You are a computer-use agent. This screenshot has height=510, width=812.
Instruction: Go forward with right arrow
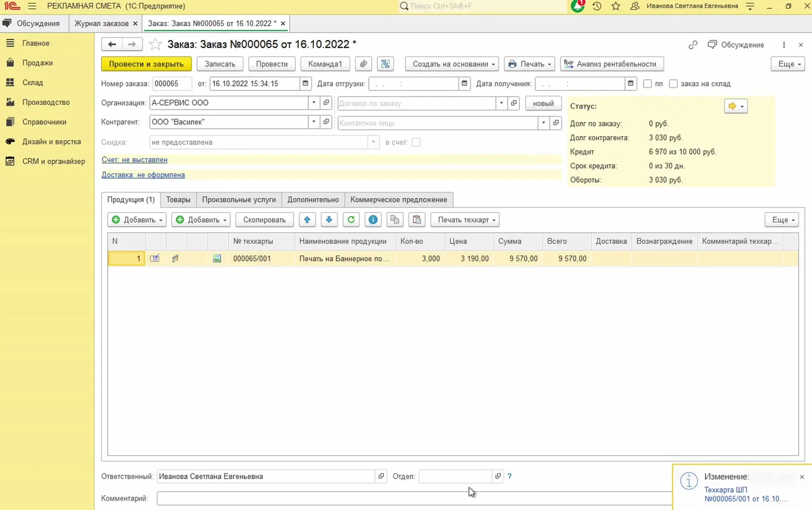[132, 45]
